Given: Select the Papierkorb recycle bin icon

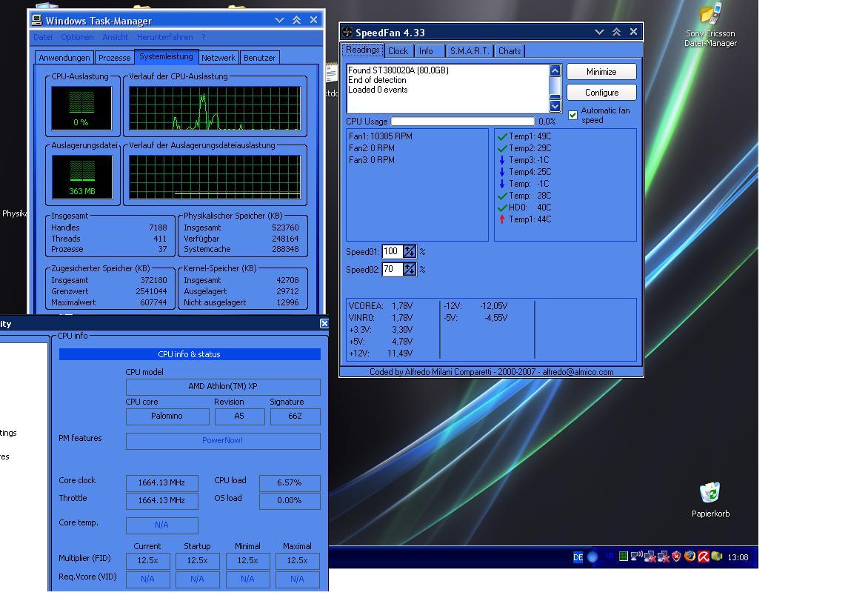Looking at the screenshot, I should pos(710,499).
